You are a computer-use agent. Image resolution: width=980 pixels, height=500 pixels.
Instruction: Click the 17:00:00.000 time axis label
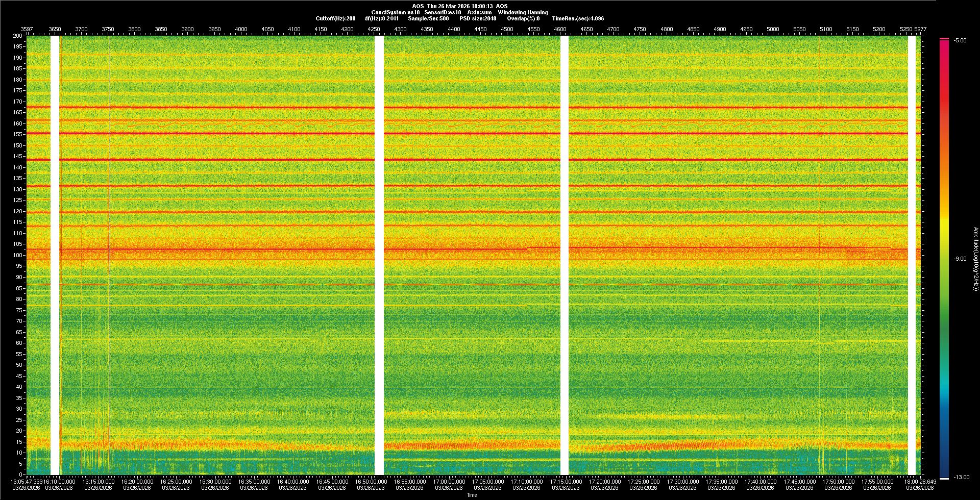[449, 481]
